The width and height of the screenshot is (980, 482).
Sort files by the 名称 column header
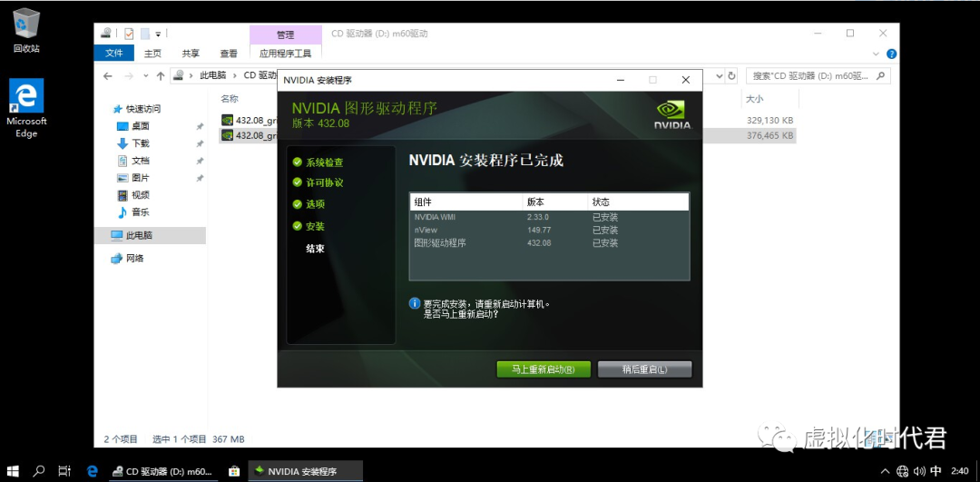[x=230, y=99]
